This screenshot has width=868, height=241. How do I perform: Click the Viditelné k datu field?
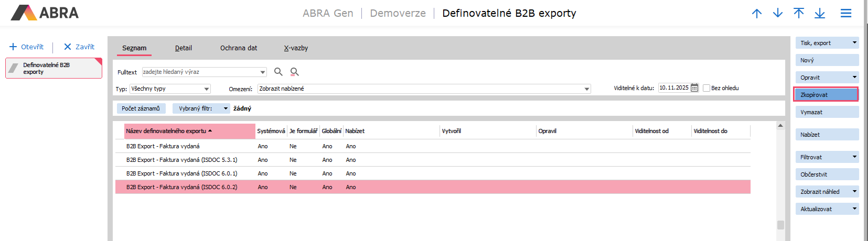tap(674, 87)
